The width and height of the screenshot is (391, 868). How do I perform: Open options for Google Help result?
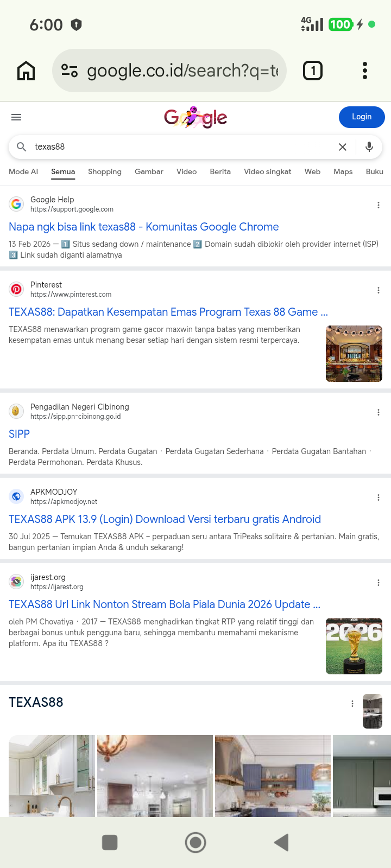379,205
